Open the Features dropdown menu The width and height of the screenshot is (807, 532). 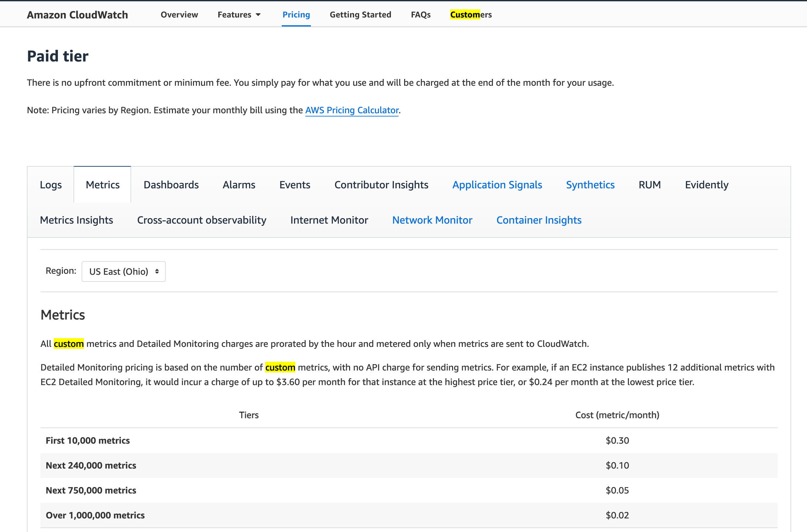[x=239, y=15]
